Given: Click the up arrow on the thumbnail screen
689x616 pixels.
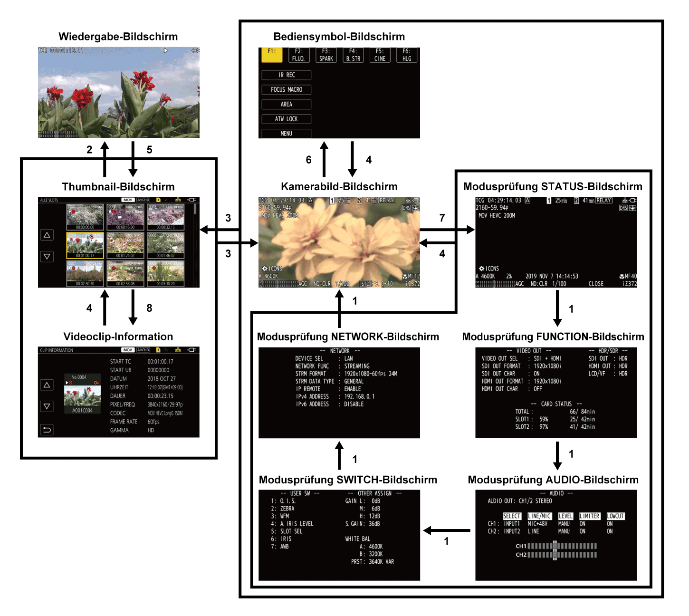Looking at the screenshot, I should 46,235.
